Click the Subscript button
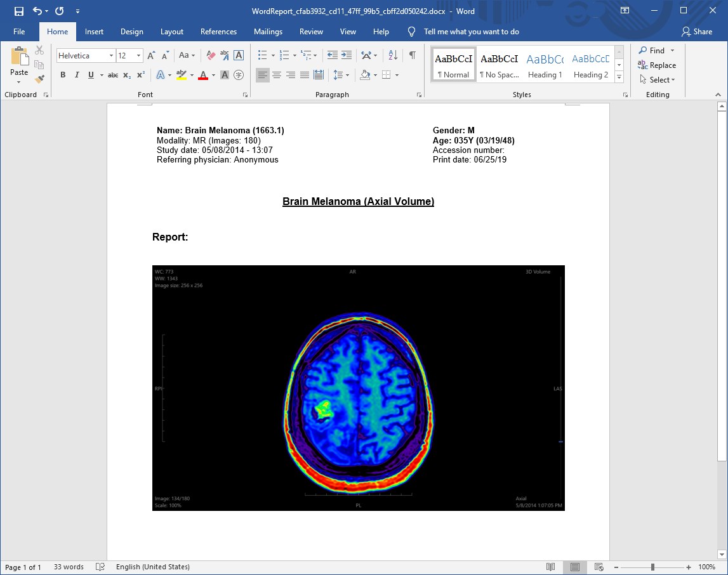 tap(127, 75)
